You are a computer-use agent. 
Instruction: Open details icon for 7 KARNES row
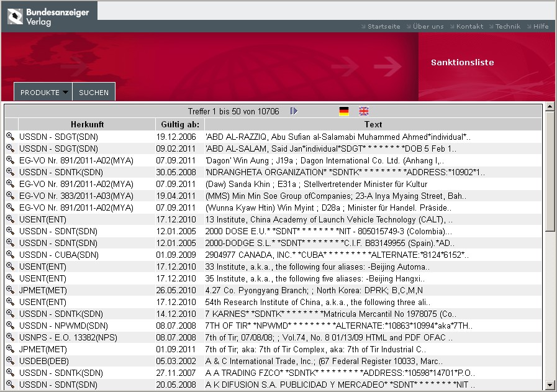tap(10, 314)
